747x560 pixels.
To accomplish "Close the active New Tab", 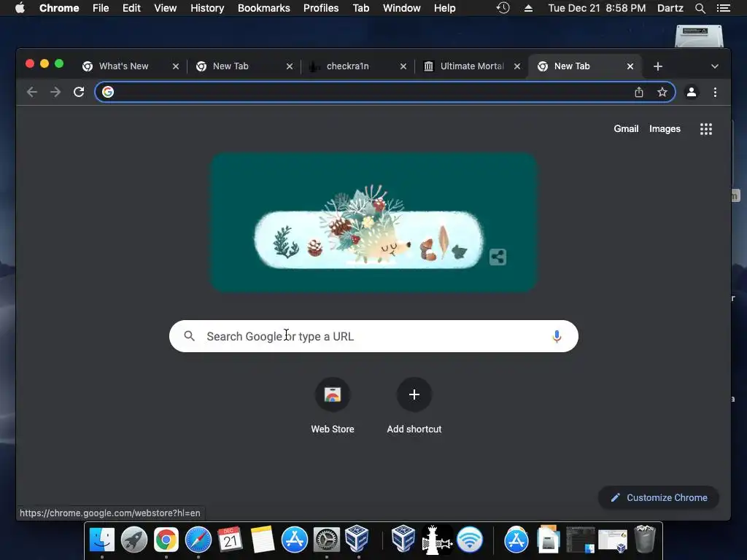I will [x=630, y=66].
